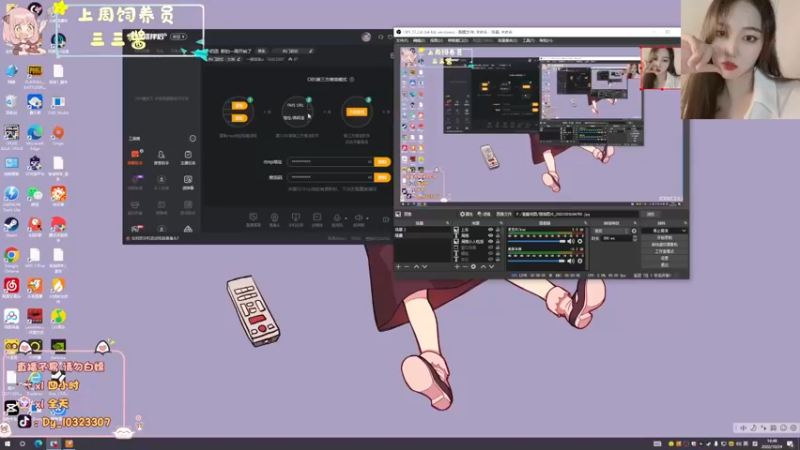Select the WeChat desktop icon

tap(35, 194)
